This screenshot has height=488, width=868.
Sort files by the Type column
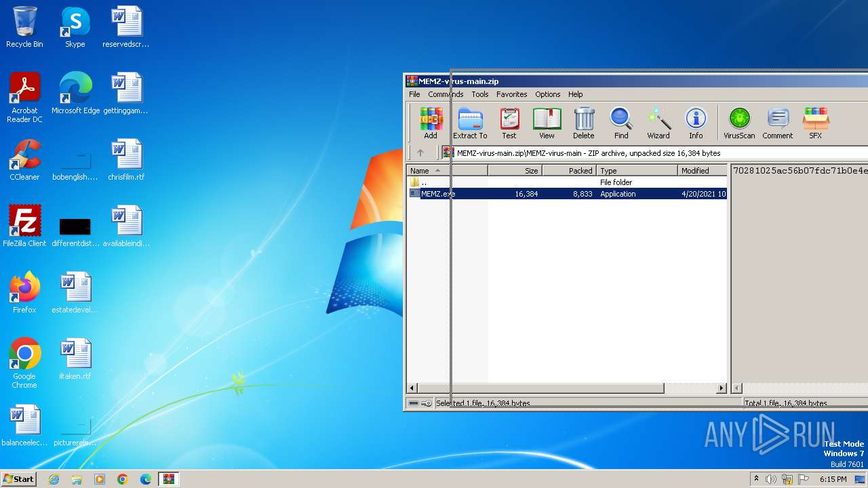click(637, 171)
